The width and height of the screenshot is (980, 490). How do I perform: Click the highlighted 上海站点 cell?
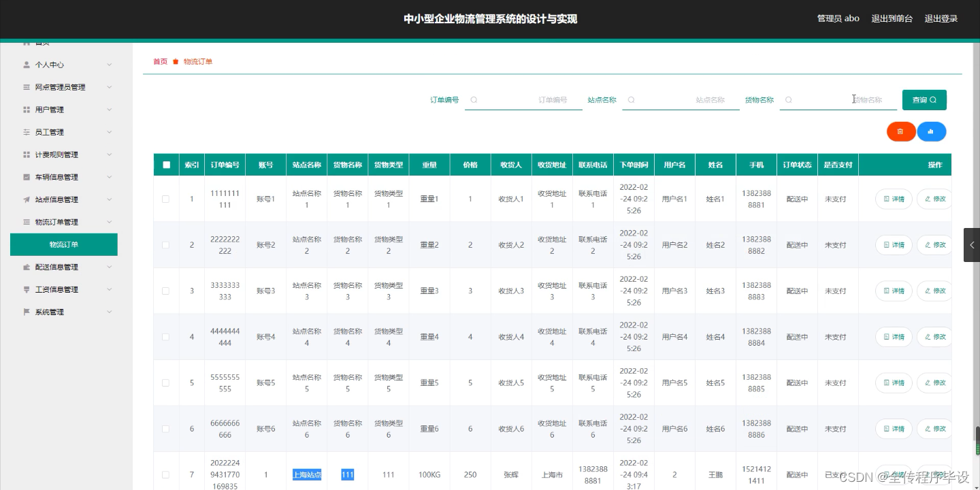(x=307, y=474)
